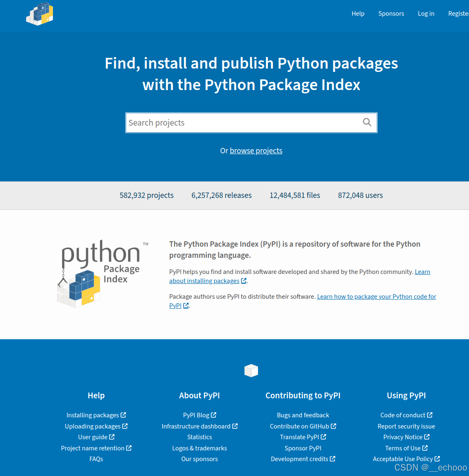Click external-link icon beside Code of conduct
This screenshot has height=476, width=469.
click(x=430, y=415)
